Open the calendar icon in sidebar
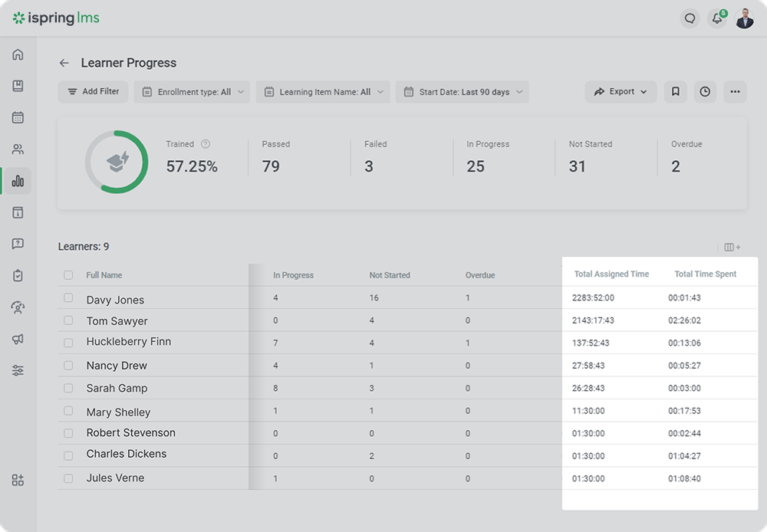The width and height of the screenshot is (767, 532). (18, 117)
